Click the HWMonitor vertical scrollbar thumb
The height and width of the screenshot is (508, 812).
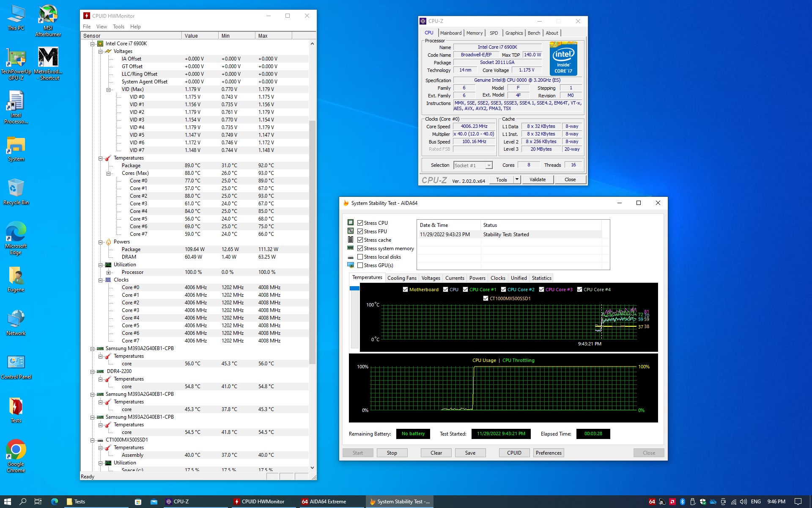(x=312, y=241)
